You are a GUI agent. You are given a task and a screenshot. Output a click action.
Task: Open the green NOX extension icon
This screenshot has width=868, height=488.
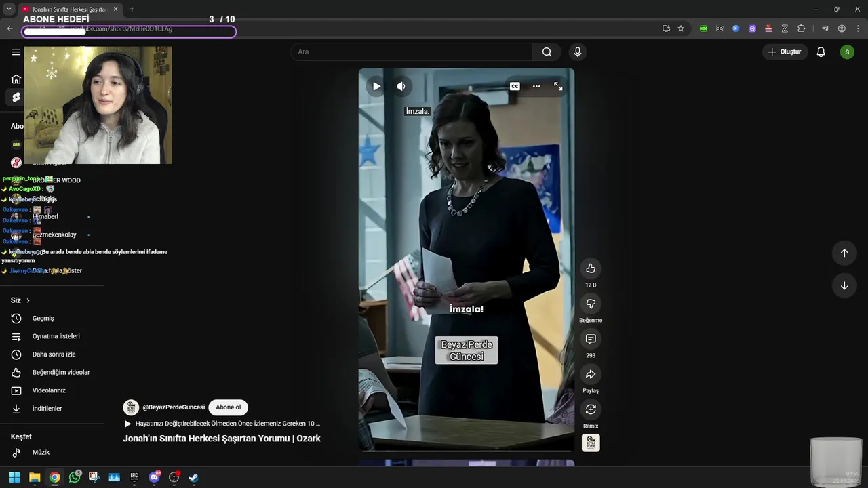703,28
